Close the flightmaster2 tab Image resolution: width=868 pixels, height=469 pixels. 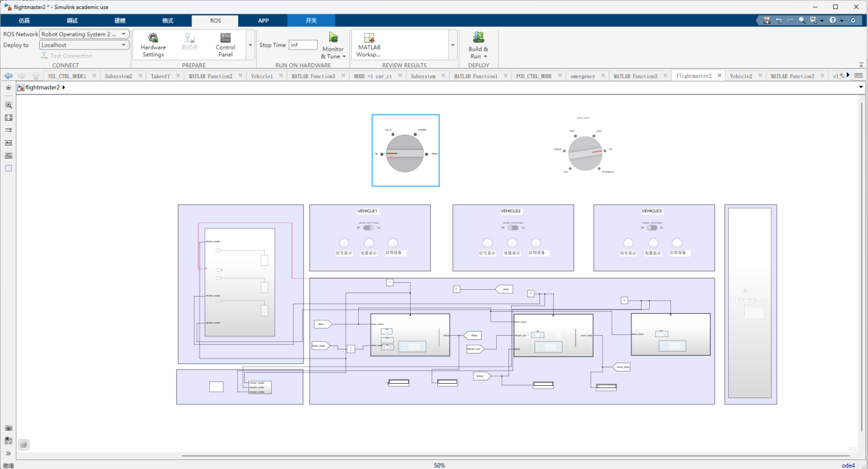click(720, 76)
